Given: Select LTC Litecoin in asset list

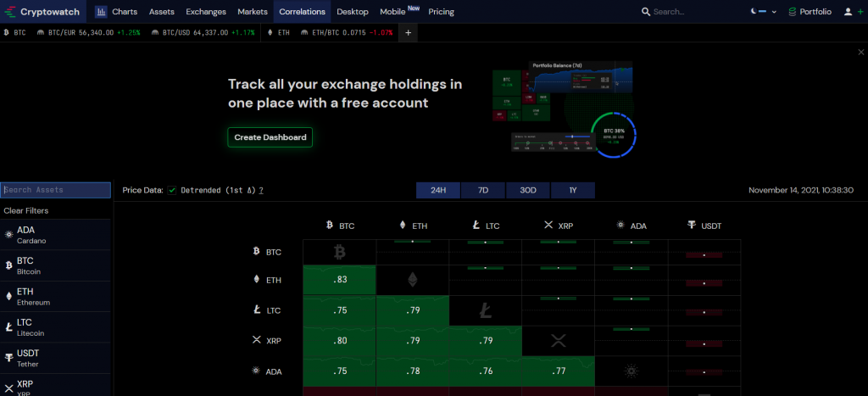Looking at the screenshot, I should click(55, 327).
